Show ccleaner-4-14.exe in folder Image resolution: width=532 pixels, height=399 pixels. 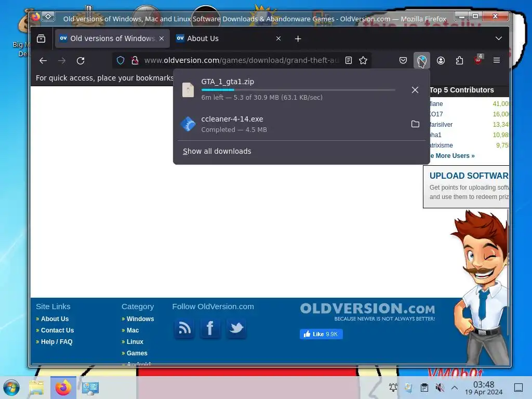tap(415, 124)
